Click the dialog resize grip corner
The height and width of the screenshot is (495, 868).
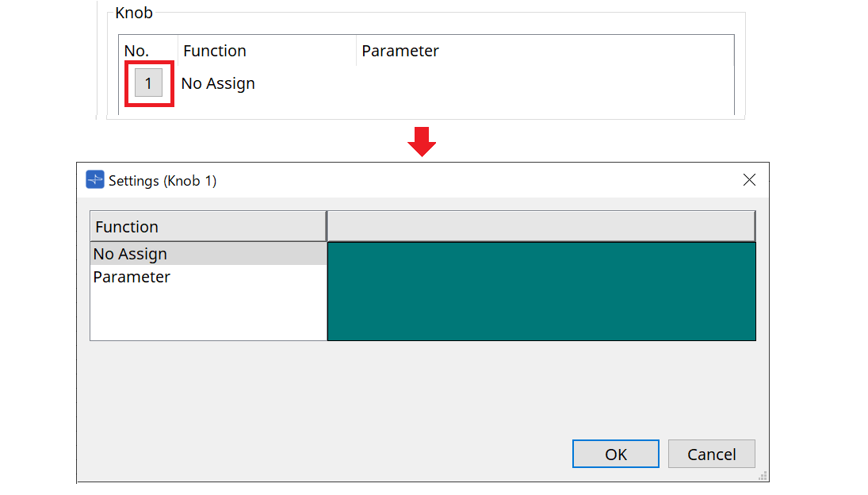[x=763, y=476]
